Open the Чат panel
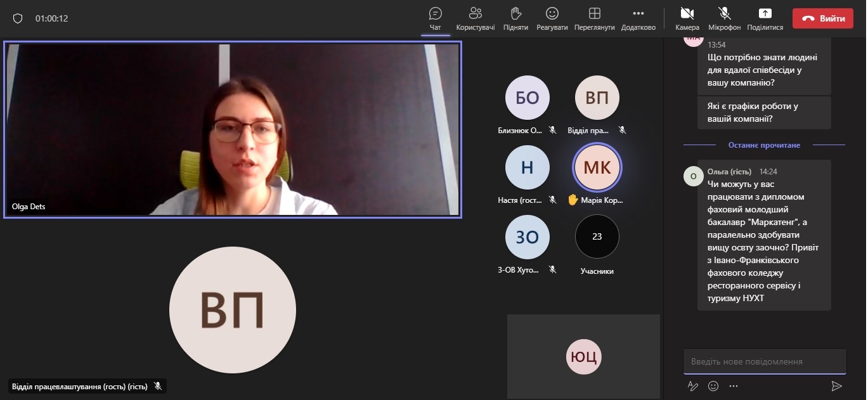 coord(435,19)
